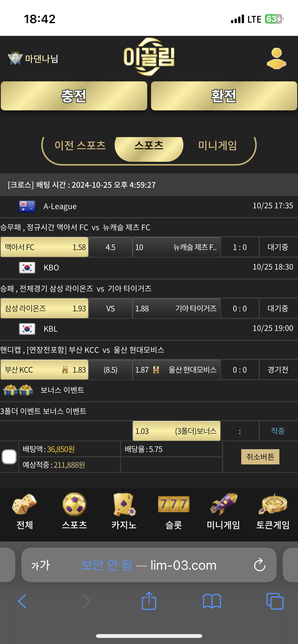Switch to 이전 스포츠 tab
The height and width of the screenshot is (644, 298).
pyautogui.click(x=80, y=146)
